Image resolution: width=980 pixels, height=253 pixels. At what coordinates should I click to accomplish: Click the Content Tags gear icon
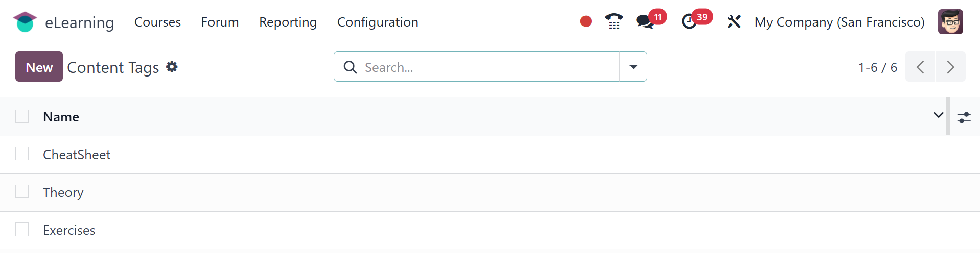[172, 67]
